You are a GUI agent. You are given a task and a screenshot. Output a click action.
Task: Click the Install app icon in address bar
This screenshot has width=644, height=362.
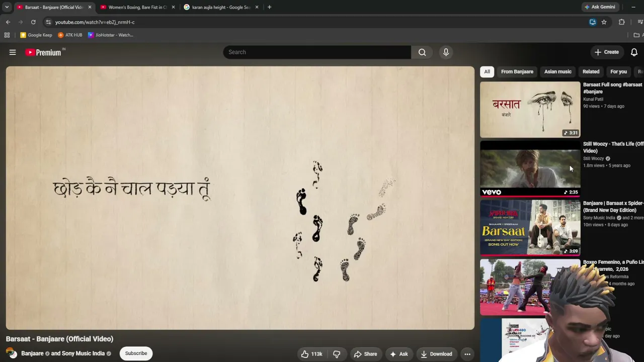(593, 22)
